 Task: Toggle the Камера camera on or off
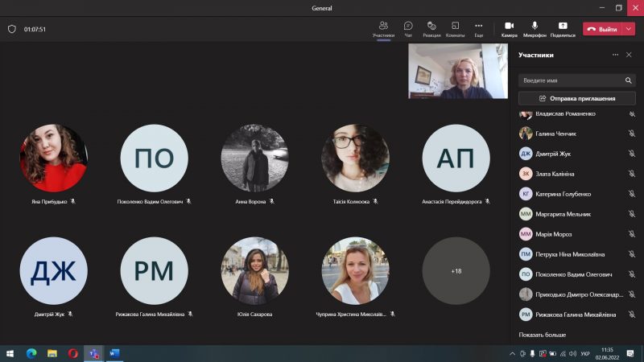(x=509, y=29)
